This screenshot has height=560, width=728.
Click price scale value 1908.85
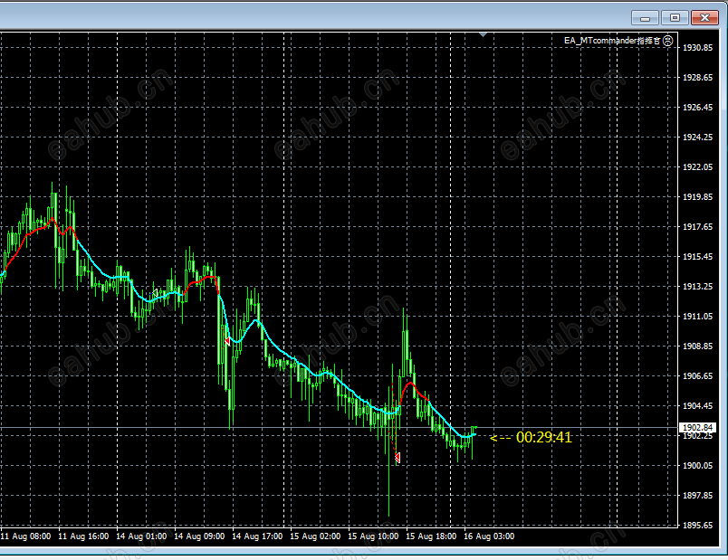(x=697, y=346)
